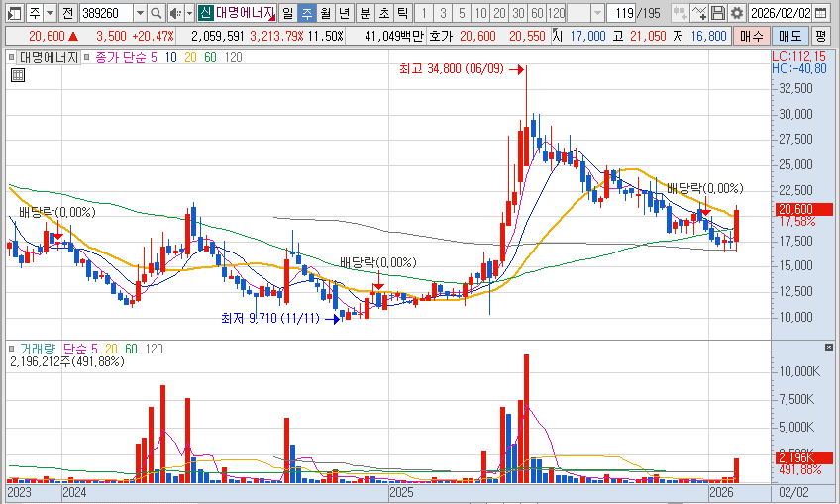Select weekly 주 chart period
The height and width of the screenshot is (504, 840).
click(x=306, y=12)
